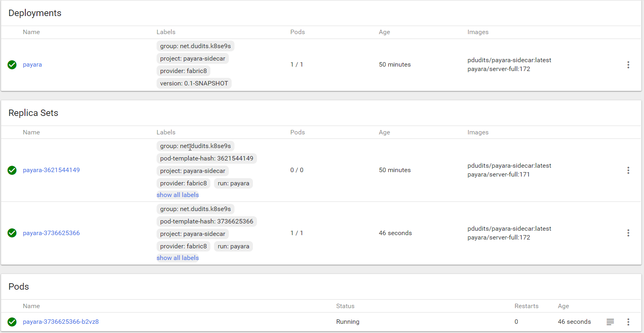The height and width of the screenshot is (333, 644).
Task: Click pod-template-hash: 3621544149 label
Action: click(207, 158)
